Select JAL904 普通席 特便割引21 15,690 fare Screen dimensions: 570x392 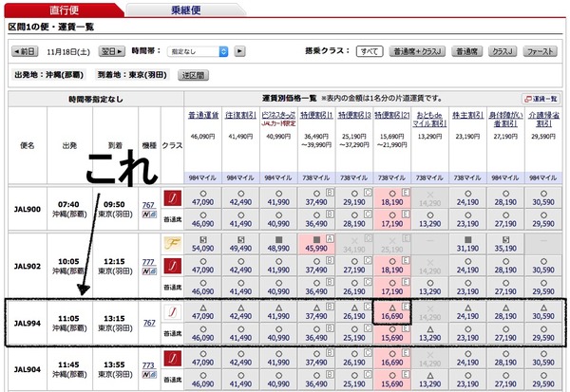pyautogui.click(x=392, y=380)
